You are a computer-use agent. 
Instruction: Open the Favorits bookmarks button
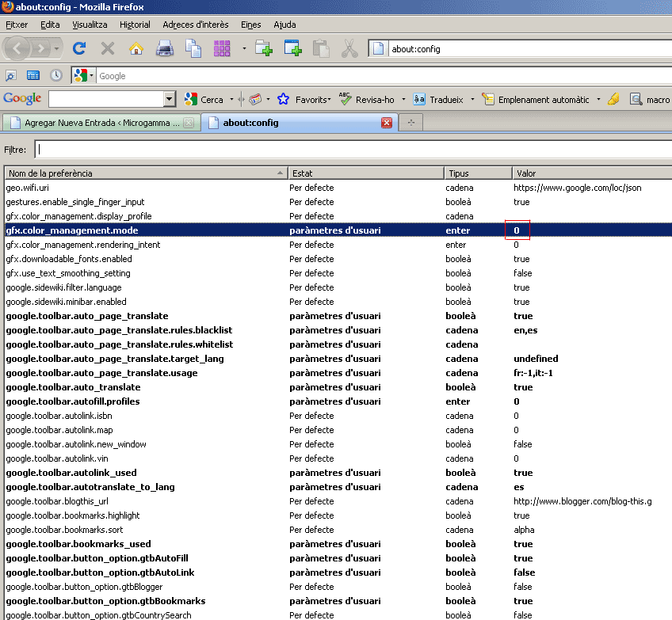tap(304, 99)
